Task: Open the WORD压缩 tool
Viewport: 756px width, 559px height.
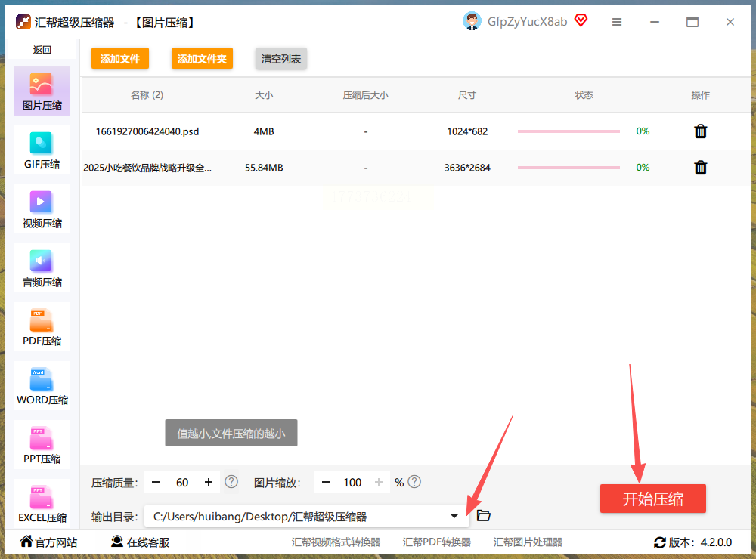Action: [x=42, y=385]
